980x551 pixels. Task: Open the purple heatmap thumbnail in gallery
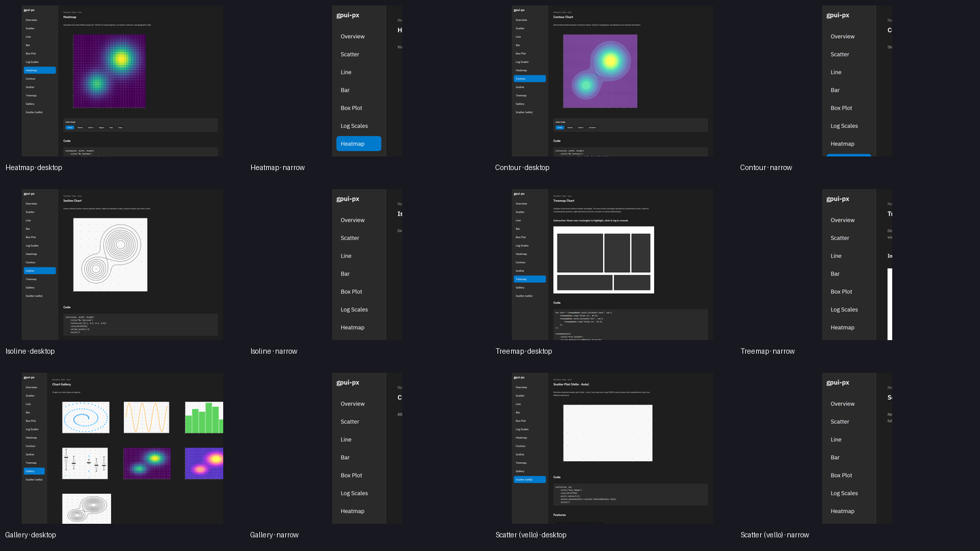146,463
